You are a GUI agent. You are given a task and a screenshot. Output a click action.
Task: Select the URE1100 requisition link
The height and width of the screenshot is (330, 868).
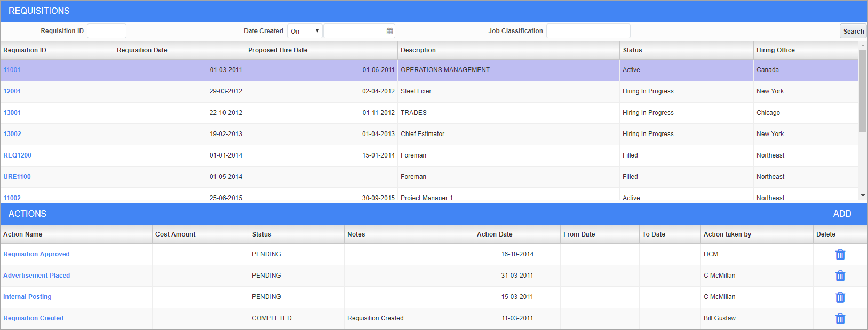pyautogui.click(x=17, y=177)
